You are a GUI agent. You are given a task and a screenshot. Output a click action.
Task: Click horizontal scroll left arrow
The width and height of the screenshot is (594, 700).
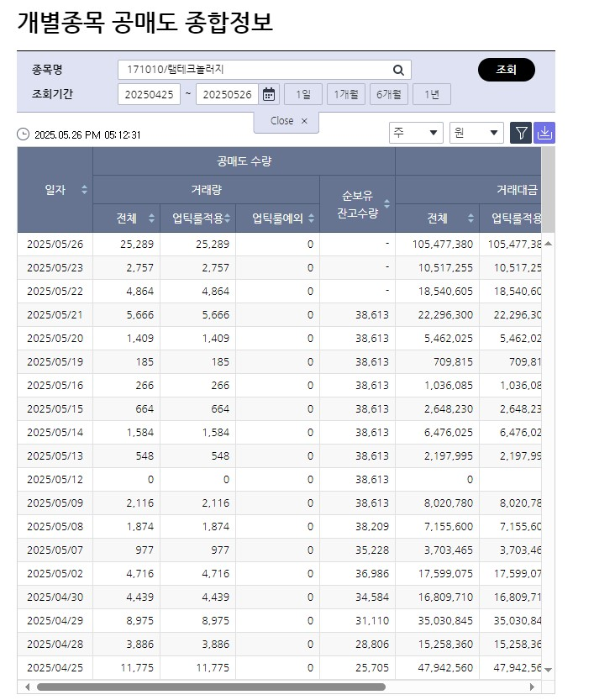point(27,687)
